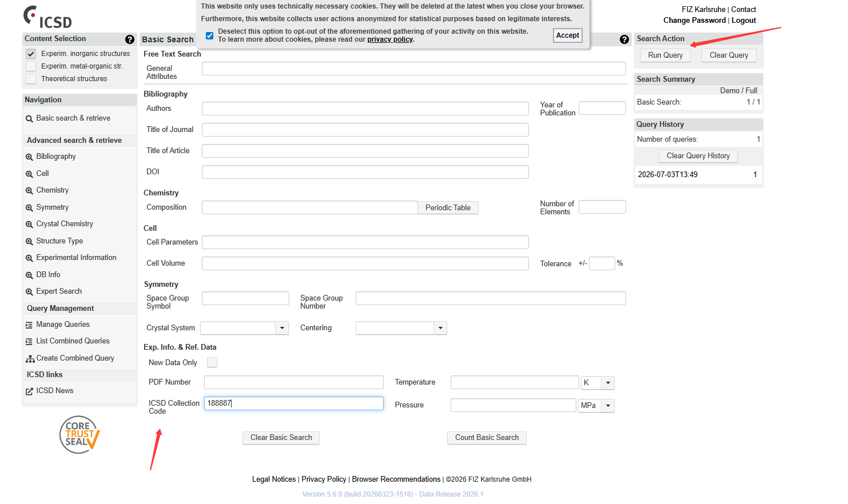This screenshot has height=504, width=848.
Task: Open the privacy policy link in cookie banner
Action: tap(390, 39)
